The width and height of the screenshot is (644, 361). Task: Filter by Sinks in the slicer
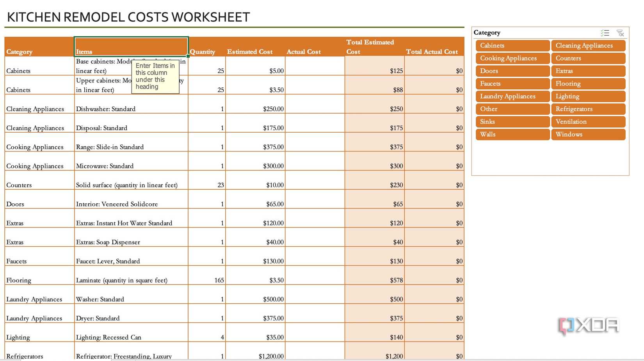(512, 121)
